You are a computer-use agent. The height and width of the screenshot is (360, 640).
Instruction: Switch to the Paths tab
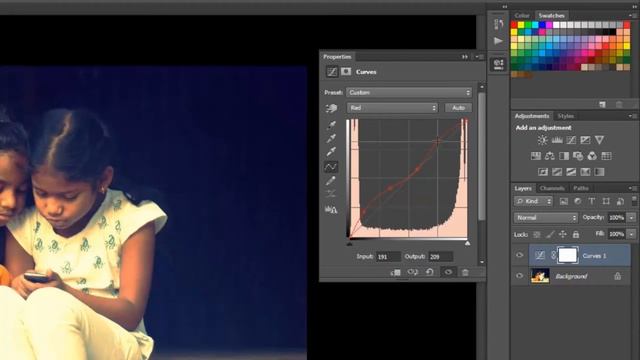point(580,188)
